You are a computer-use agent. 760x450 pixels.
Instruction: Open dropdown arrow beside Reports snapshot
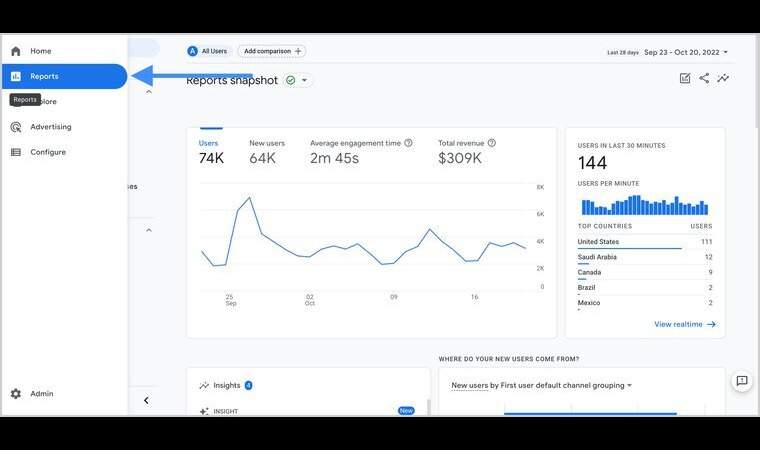click(304, 80)
